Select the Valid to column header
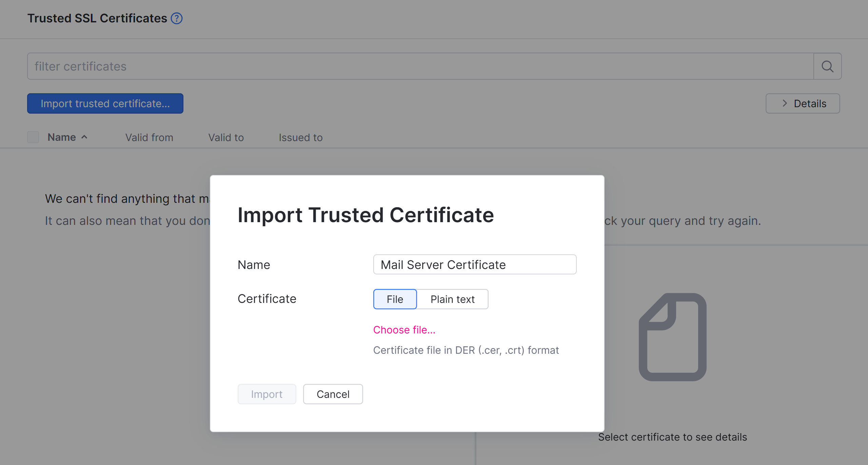868x465 pixels. [x=225, y=137]
